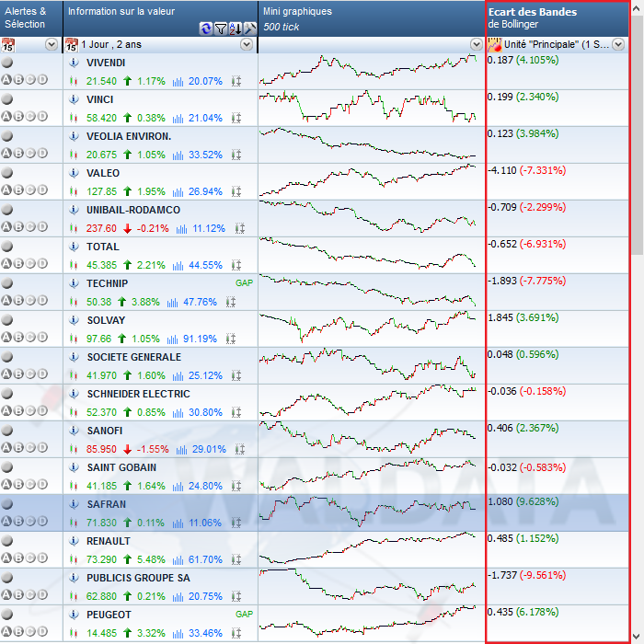Open the SANOFI mini chart
This screenshot has width=644, height=644.
(x=372, y=439)
